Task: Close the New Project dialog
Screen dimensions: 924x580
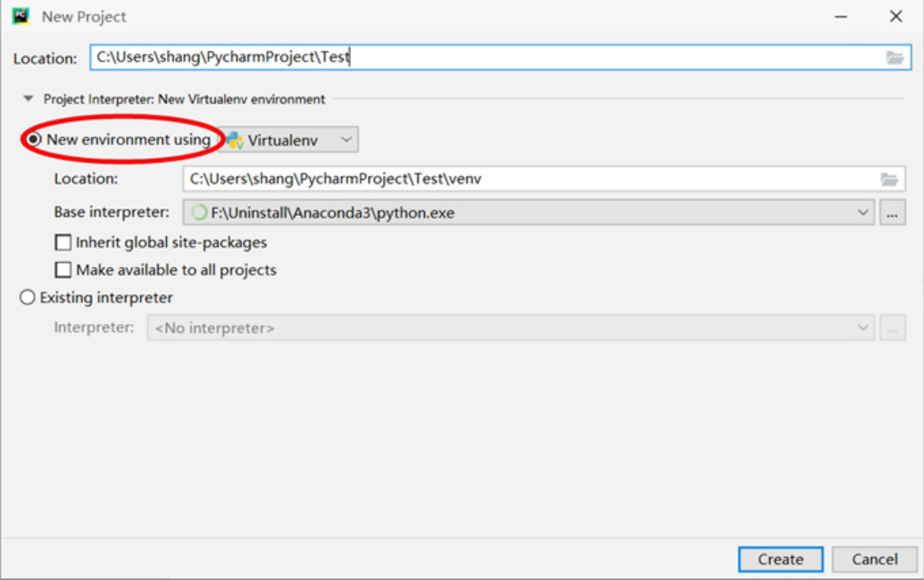Action: (x=896, y=16)
